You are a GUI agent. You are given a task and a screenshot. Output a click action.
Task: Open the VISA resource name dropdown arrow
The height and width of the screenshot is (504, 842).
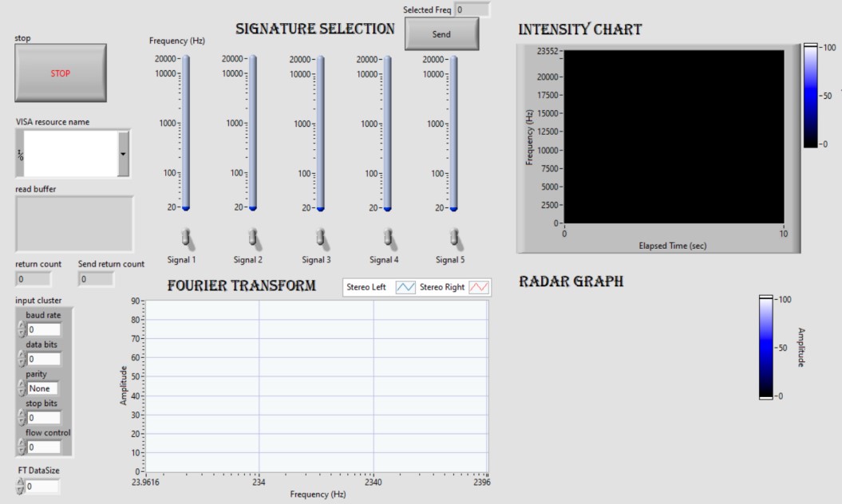pyautogui.click(x=123, y=154)
